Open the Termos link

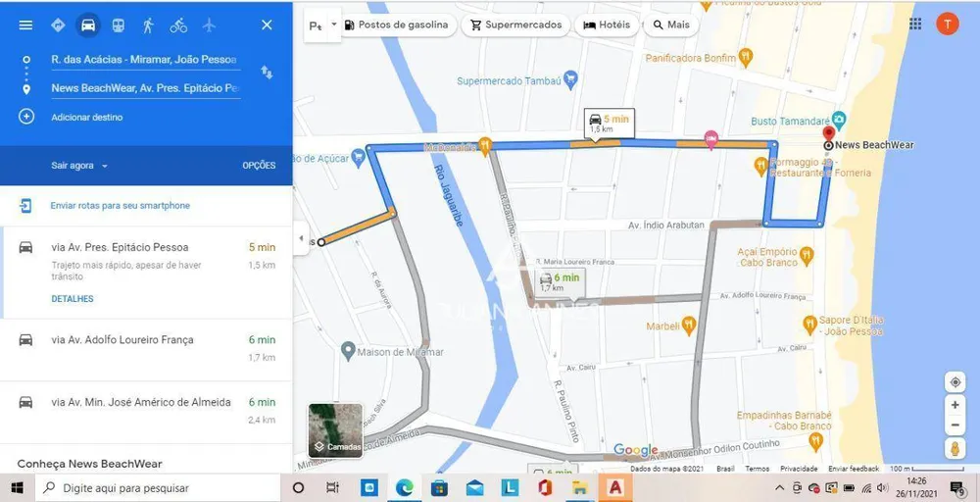click(757, 469)
